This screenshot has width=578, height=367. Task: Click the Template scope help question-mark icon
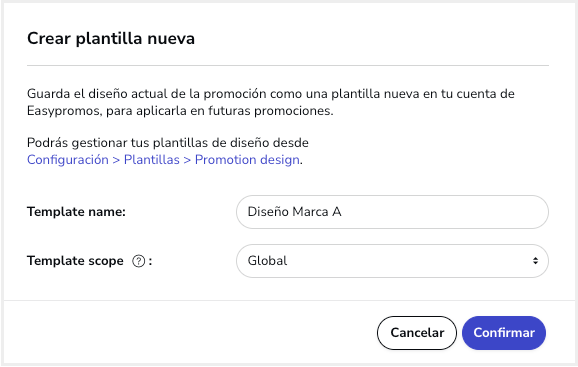139,261
